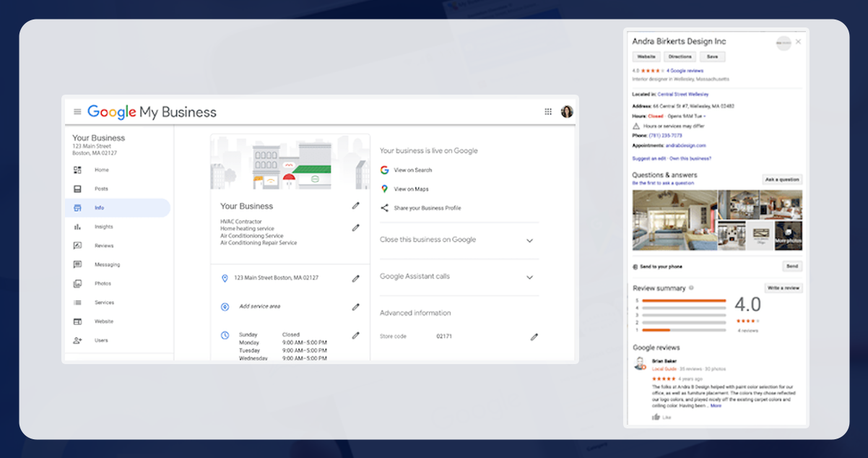868x458 pixels.
Task: Expand Google Assistant calls section
Action: point(529,277)
